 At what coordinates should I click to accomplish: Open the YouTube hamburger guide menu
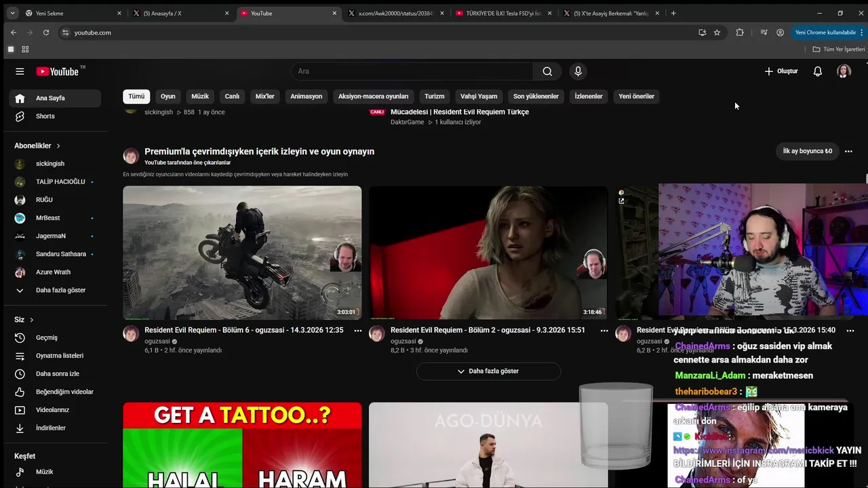click(x=20, y=71)
